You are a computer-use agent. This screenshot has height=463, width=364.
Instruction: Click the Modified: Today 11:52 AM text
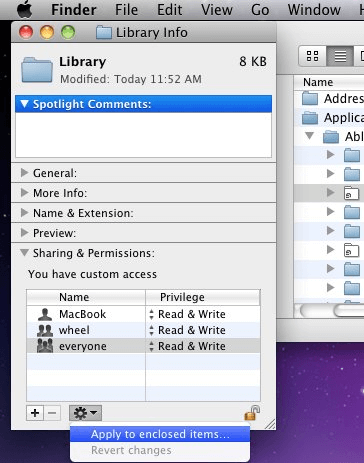tap(131, 79)
